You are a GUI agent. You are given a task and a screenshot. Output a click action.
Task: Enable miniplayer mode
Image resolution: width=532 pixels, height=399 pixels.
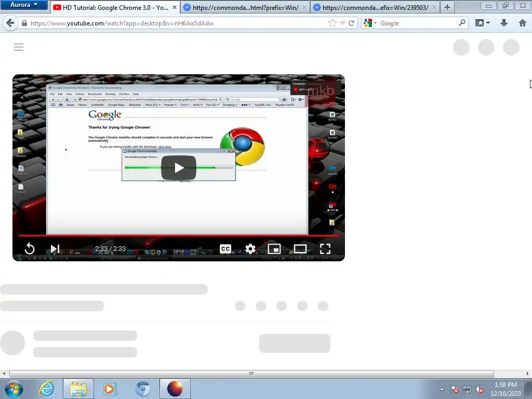[274, 249]
